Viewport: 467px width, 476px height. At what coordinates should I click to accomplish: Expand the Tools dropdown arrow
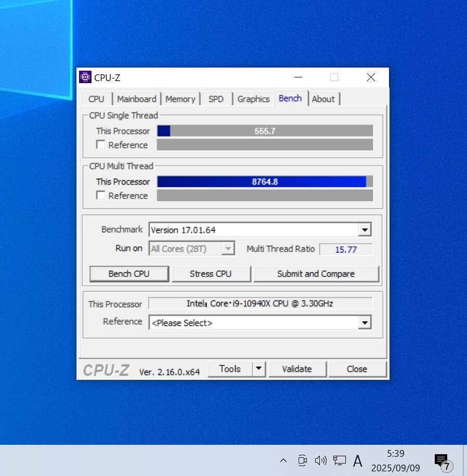pyautogui.click(x=258, y=369)
